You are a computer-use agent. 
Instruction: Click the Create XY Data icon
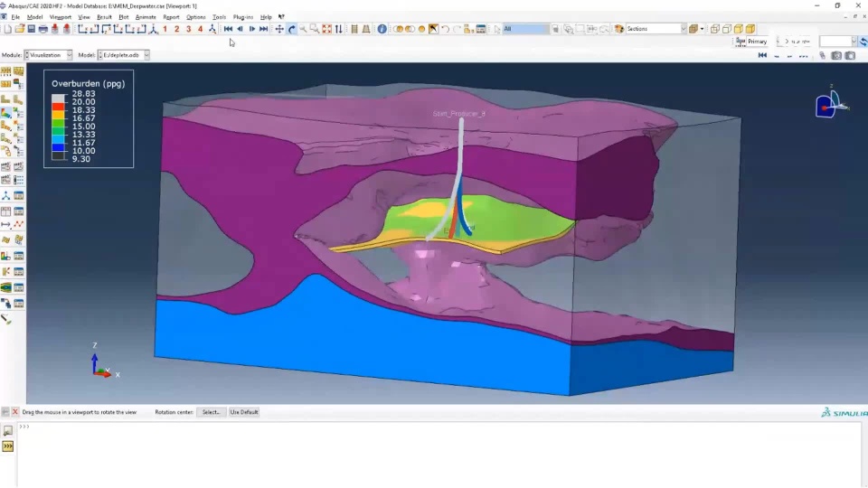[x=6, y=211]
